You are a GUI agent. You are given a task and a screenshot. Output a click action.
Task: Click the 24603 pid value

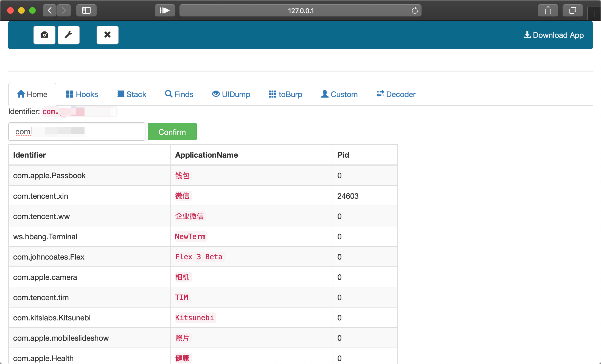[348, 196]
